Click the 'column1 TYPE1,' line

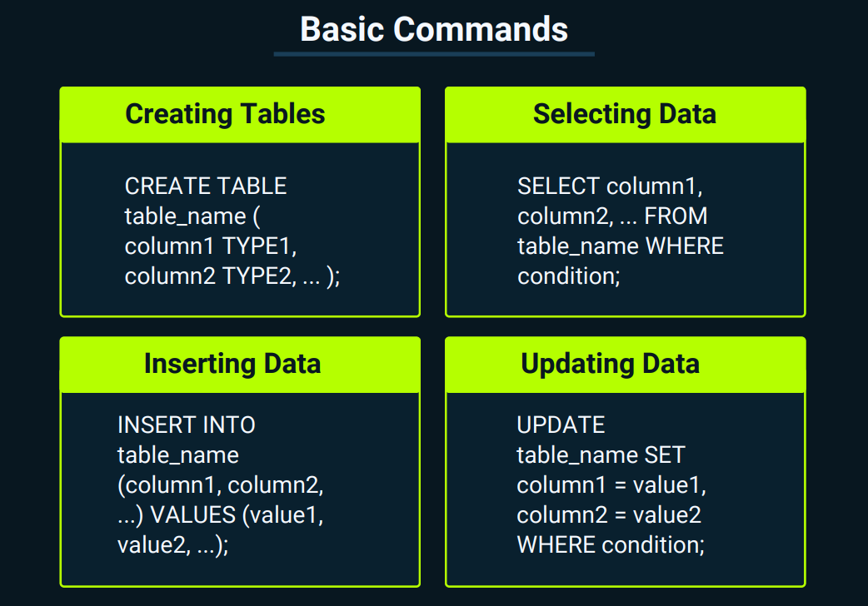coord(211,246)
